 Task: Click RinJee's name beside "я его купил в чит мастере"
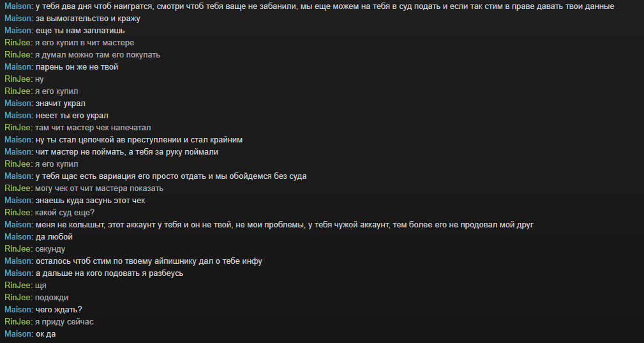[x=18, y=43]
